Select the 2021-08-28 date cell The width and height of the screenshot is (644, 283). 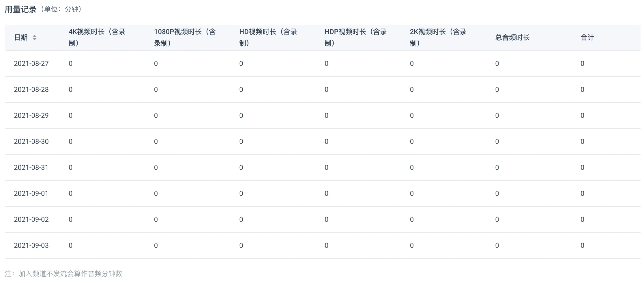point(31,90)
